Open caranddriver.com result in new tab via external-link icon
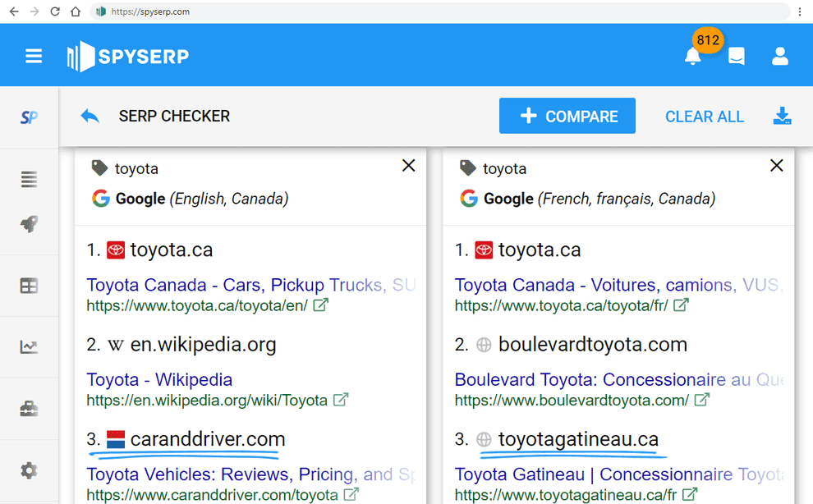The width and height of the screenshot is (813, 504). coord(353,494)
